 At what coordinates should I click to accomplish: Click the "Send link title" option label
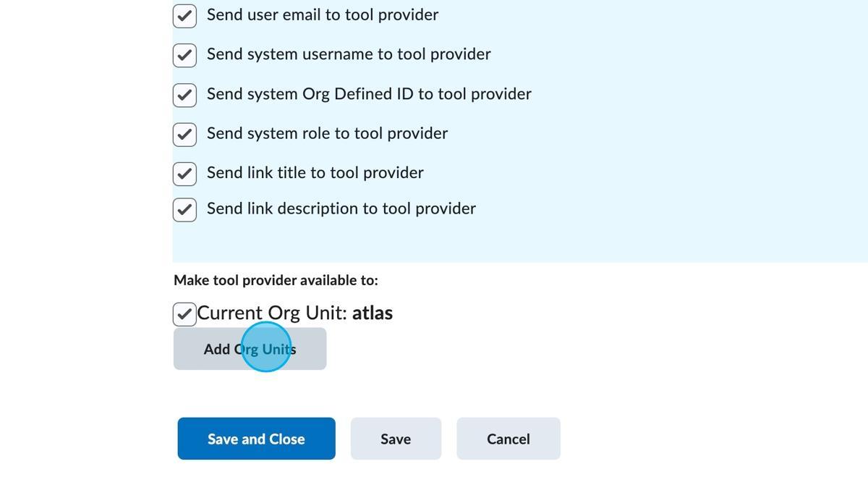[315, 172]
